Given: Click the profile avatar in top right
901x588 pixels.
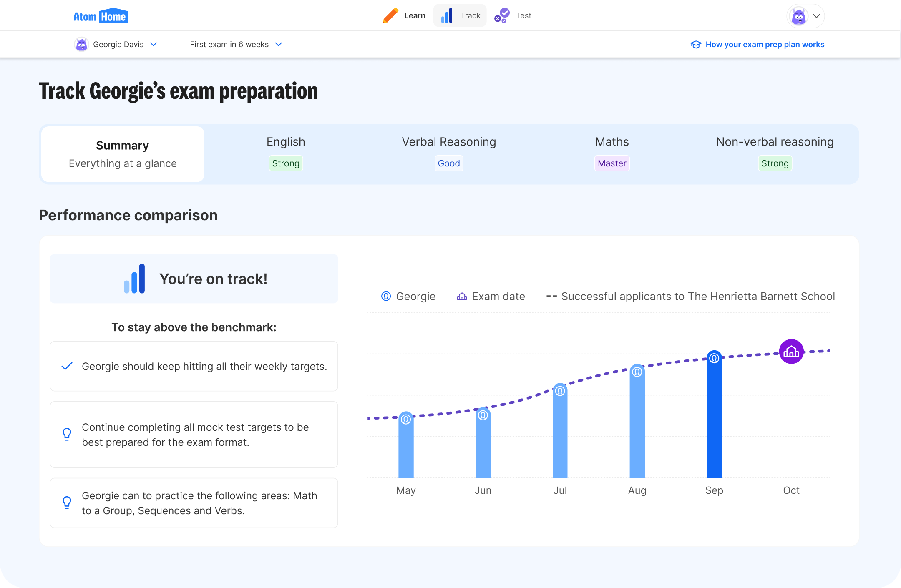Looking at the screenshot, I should point(798,16).
